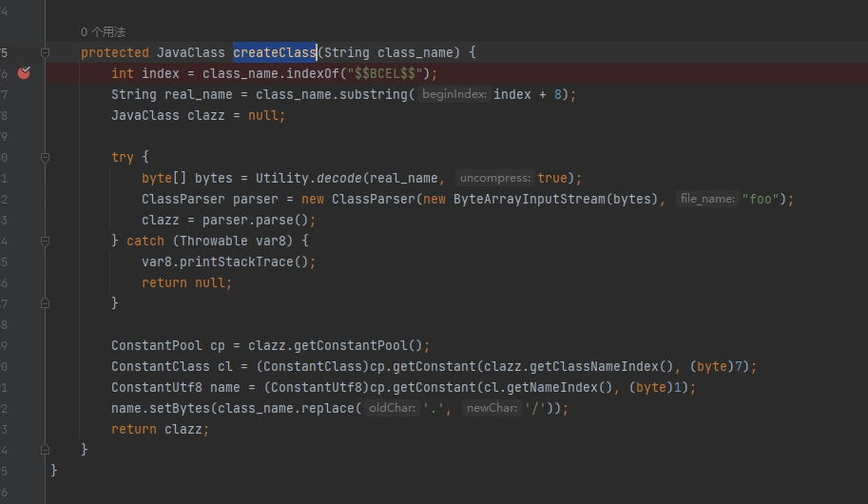Collapse the createClass method fold marker
Screen dimensions: 868x504
click(x=45, y=52)
